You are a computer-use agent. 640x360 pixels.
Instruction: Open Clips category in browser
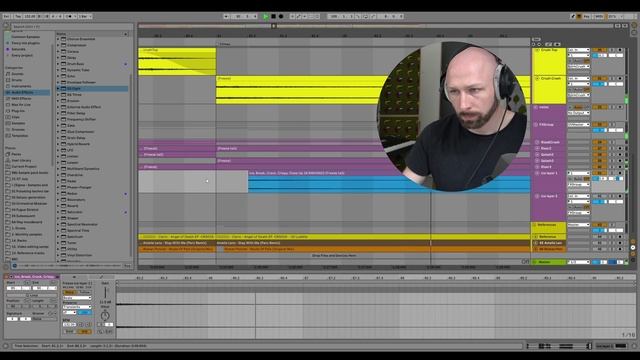tap(16, 117)
